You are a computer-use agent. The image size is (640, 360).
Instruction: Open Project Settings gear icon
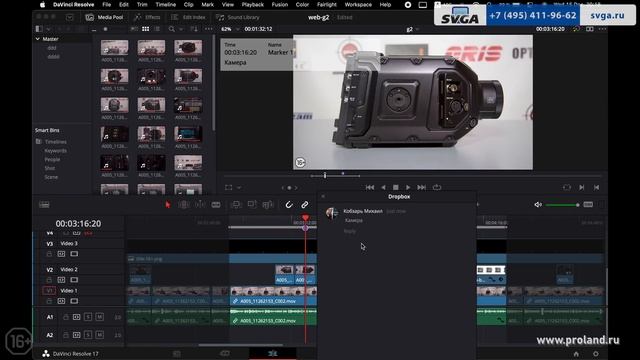click(596, 354)
